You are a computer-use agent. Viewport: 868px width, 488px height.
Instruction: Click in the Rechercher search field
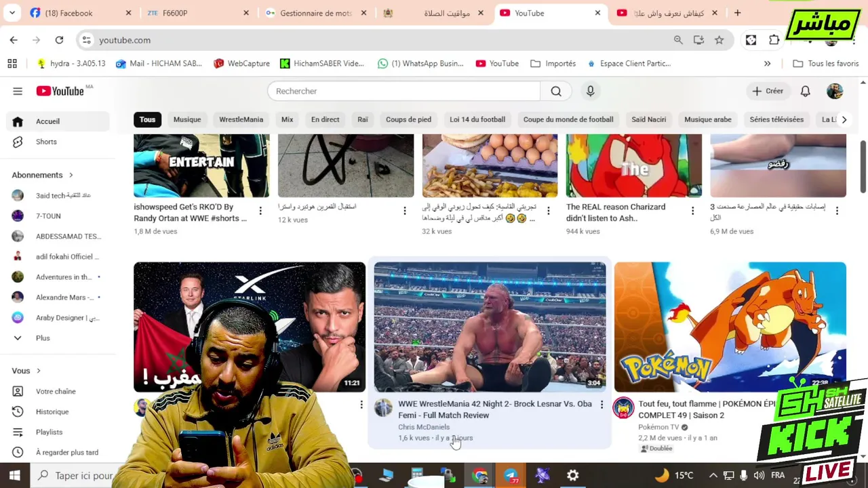coord(403,91)
